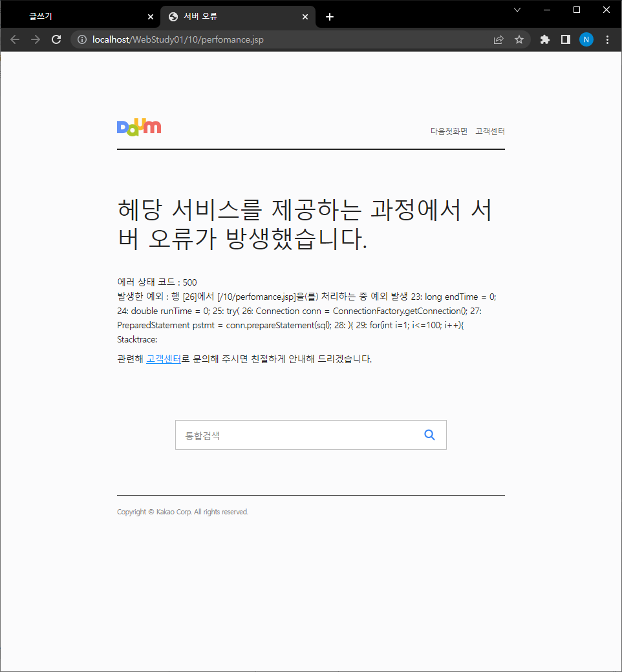This screenshot has height=672, width=622.
Task: Maximize the browser window
Action: click(x=577, y=10)
